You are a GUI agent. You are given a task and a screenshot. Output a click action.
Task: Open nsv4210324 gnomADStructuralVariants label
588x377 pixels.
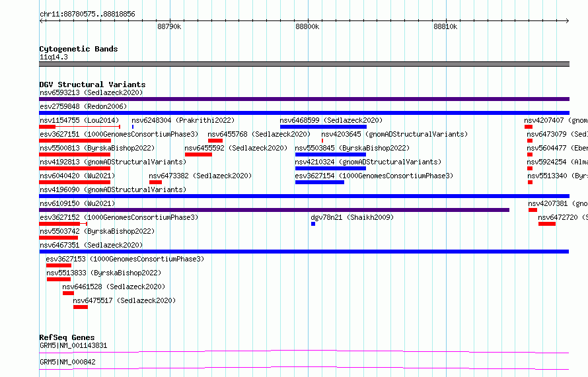[368, 162]
